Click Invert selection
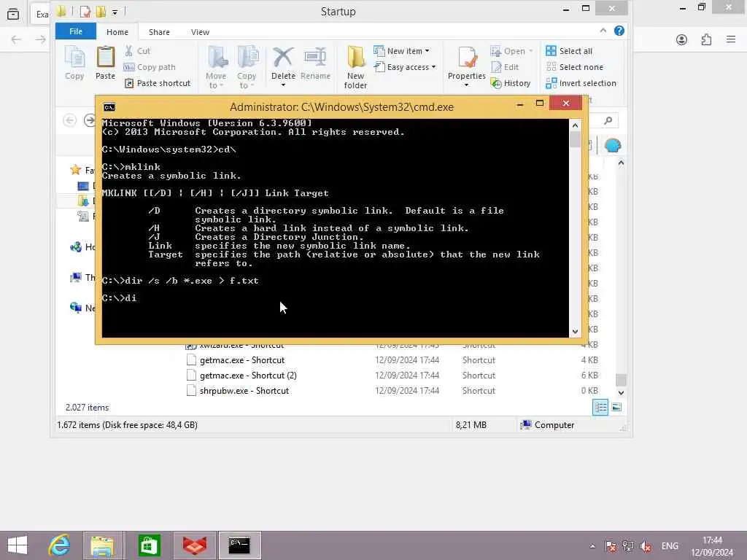The image size is (747, 560). 581,83
